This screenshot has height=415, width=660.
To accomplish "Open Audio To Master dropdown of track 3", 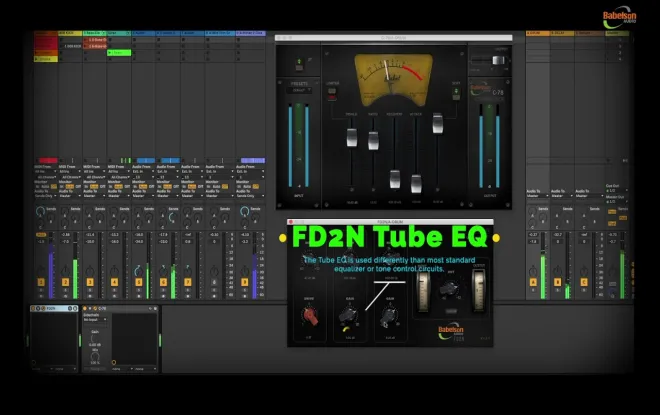I will click(x=95, y=196).
